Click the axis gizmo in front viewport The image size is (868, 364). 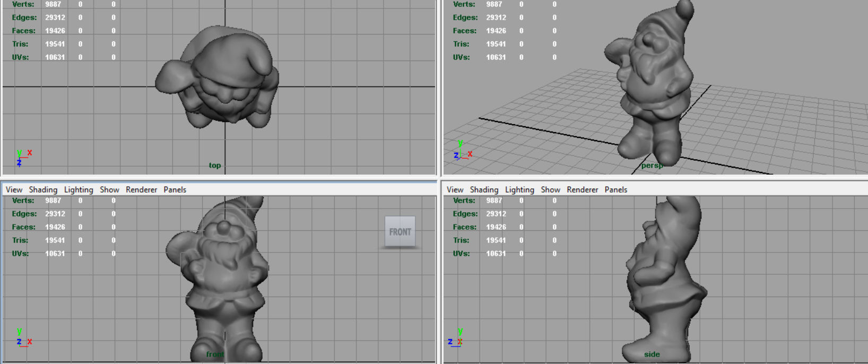pyautogui.click(x=23, y=337)
